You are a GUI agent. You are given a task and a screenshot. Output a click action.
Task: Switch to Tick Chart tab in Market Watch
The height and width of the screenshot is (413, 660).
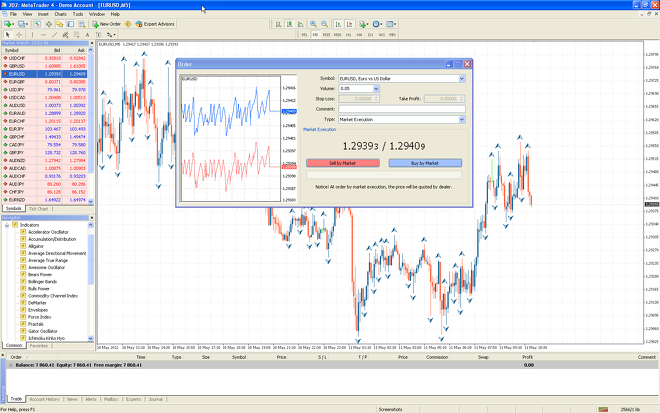pos(39,209)
